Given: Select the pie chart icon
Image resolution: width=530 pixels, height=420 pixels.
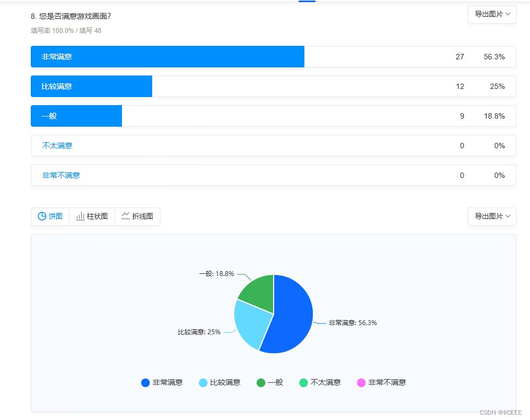Looking at the screenshot, I should tap(42, 216).
